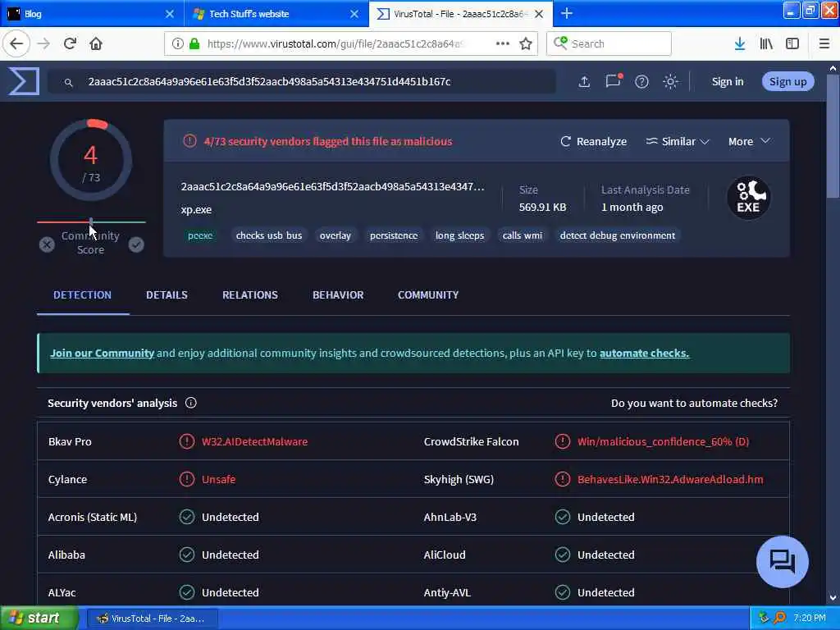The image size is (840, 630).
Task: Click the upload file icon
Action: tap(584, 81)
